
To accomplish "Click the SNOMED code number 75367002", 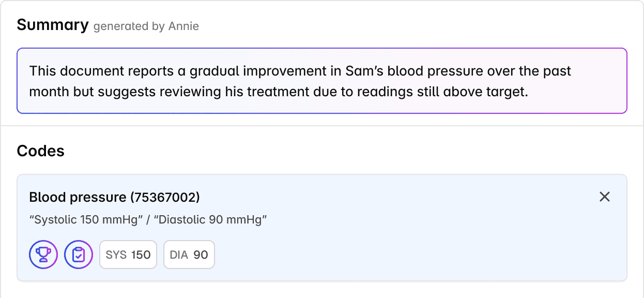I will tap(165, 197).
